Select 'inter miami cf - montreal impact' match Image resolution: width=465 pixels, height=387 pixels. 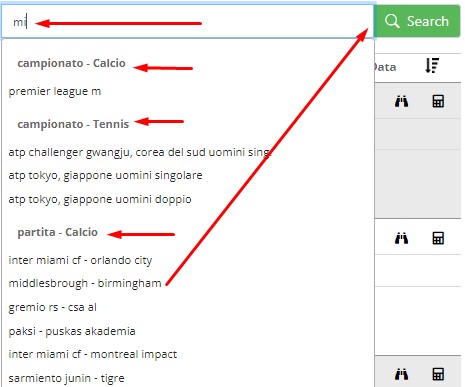pos(93,354)
